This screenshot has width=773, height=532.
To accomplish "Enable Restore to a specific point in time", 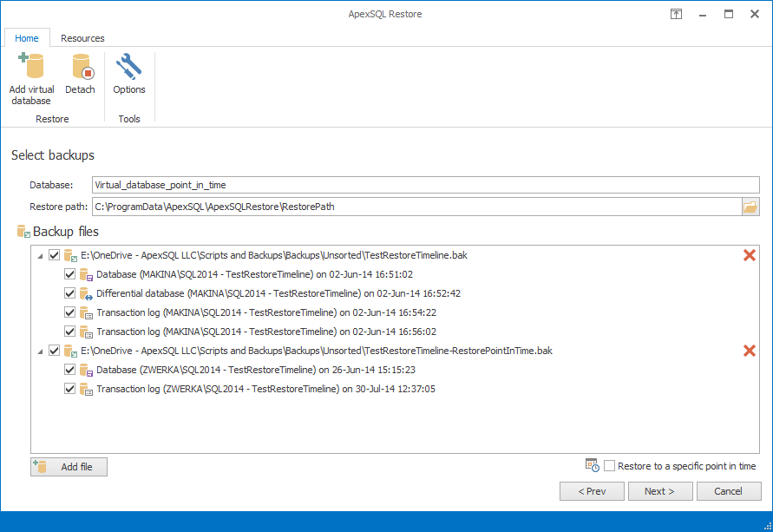I will click(609, 466).
